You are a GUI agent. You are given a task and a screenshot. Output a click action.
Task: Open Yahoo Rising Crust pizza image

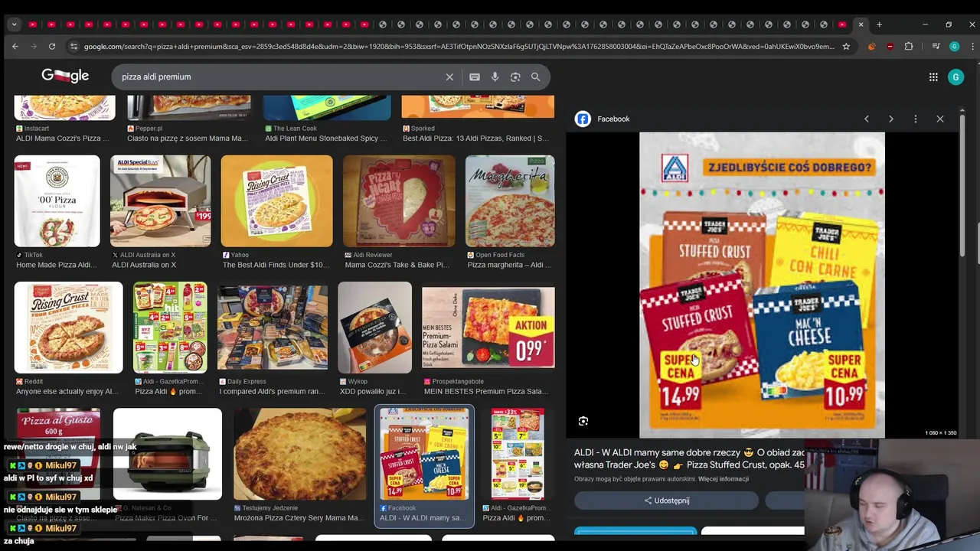click(277, 201)
